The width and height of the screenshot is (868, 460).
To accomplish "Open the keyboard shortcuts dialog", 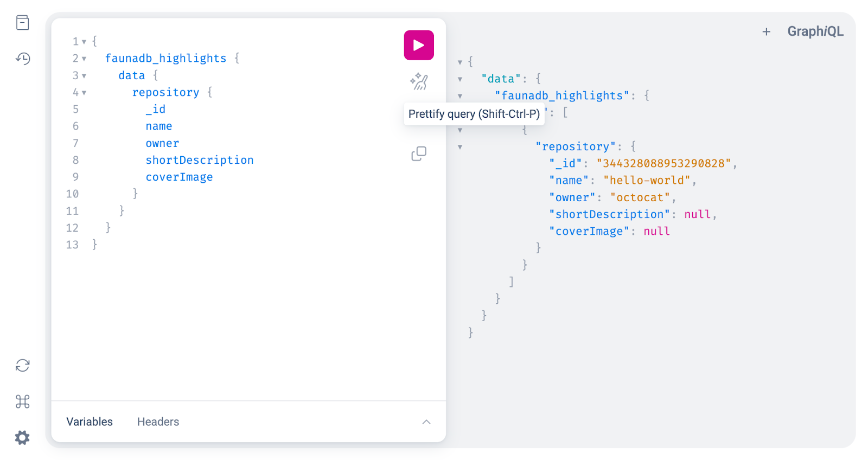I will click(23, 401).
